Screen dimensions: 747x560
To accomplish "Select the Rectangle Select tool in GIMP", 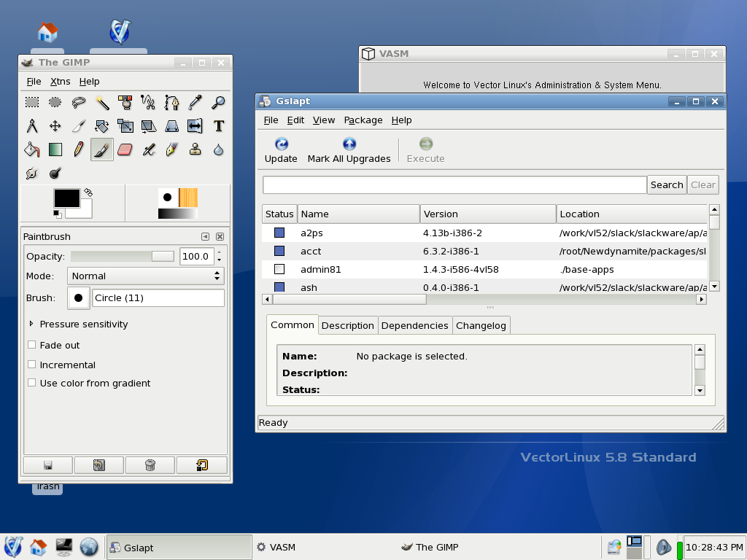I will point(32,102).
